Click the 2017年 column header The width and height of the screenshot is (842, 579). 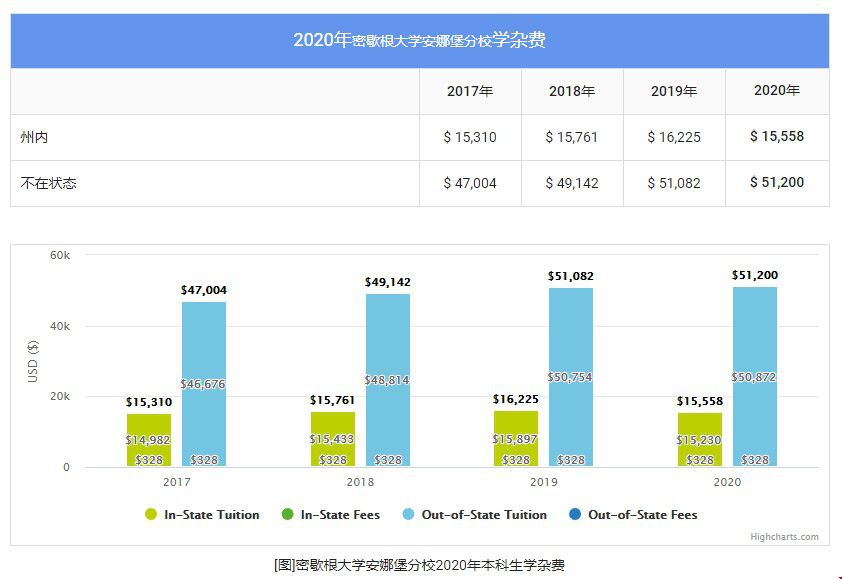tap(470, 91)
